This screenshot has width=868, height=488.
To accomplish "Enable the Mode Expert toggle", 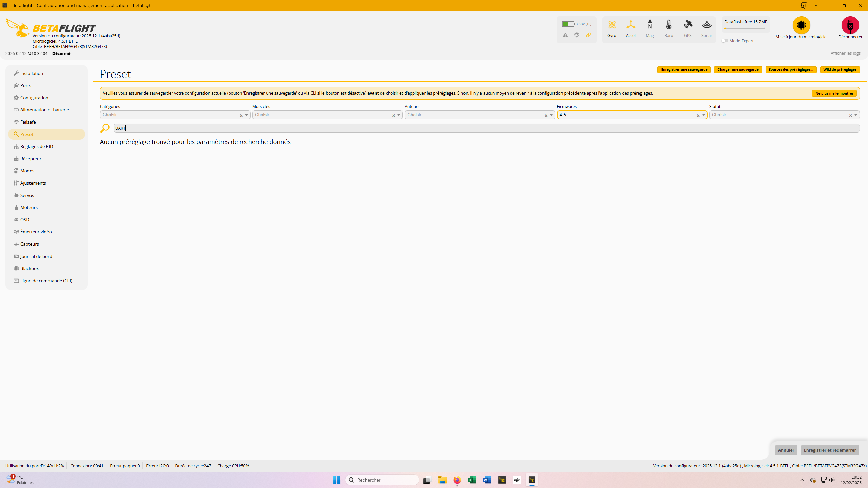I will (x=725, y=41).
